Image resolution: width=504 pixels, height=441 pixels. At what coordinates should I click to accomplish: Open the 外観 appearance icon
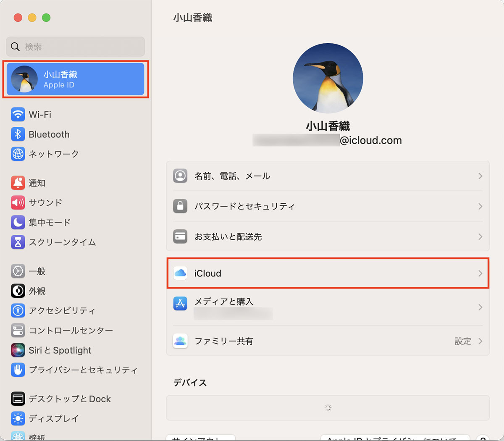[x=18, y=291]
